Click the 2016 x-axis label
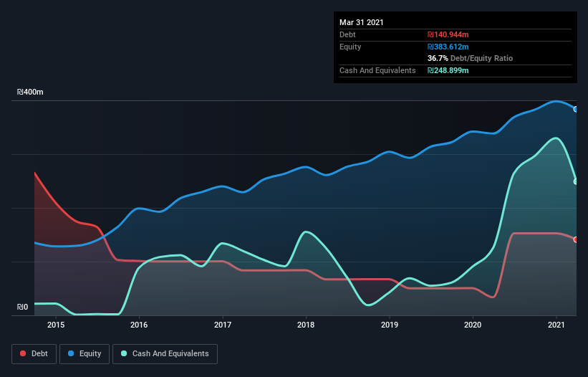Screen dimensions: 588x377 tap(139, 325)
